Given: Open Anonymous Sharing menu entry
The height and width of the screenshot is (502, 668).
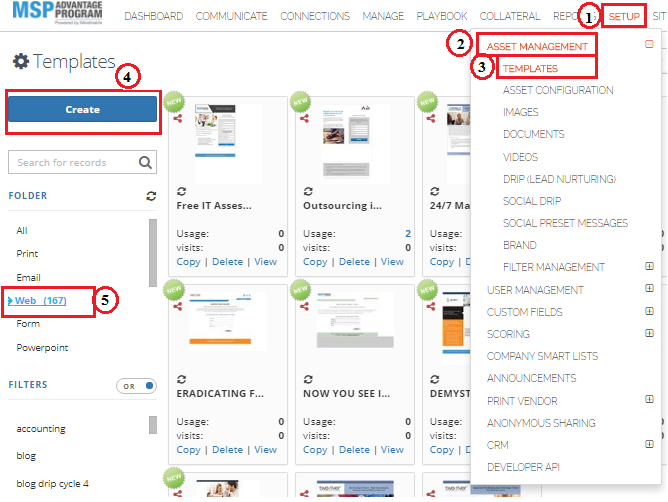Looking at the screenshot, I should point(541,423).
